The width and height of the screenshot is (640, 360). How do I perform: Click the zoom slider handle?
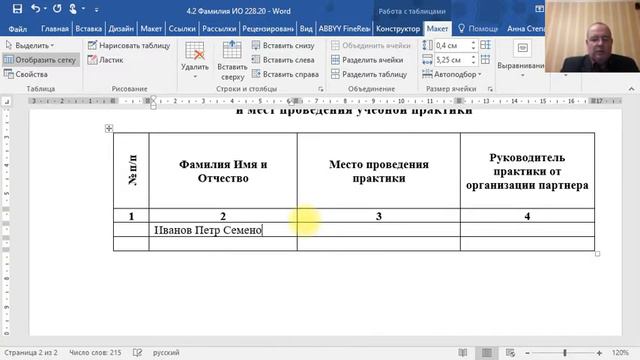(x=565, y=353)
